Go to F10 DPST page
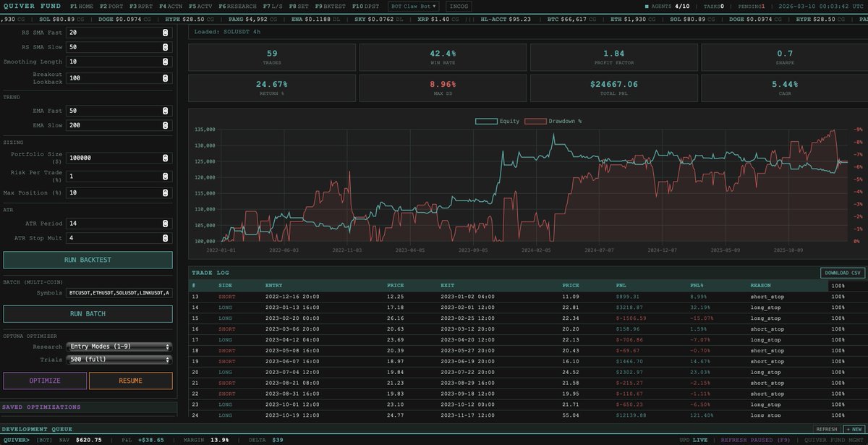 pyautogui.click(x=366, y=6)
